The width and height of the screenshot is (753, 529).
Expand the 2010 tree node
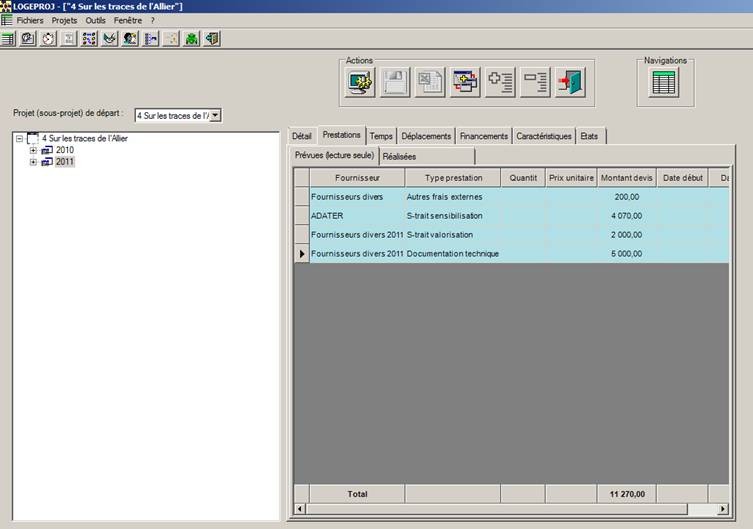coord(33,150)
